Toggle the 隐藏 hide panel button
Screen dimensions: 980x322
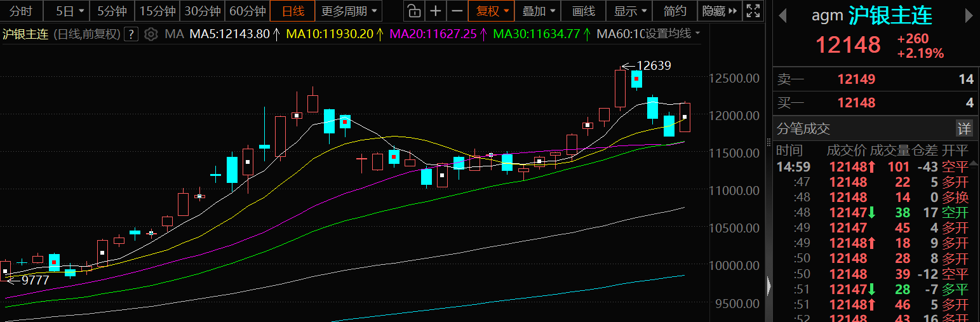719,11
